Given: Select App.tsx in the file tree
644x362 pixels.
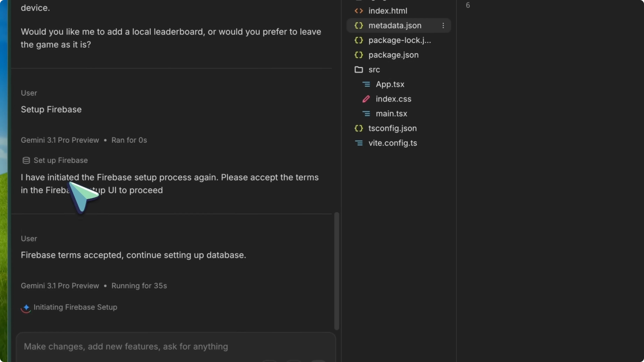Looking at the screenshot, I should click(390, 84).
